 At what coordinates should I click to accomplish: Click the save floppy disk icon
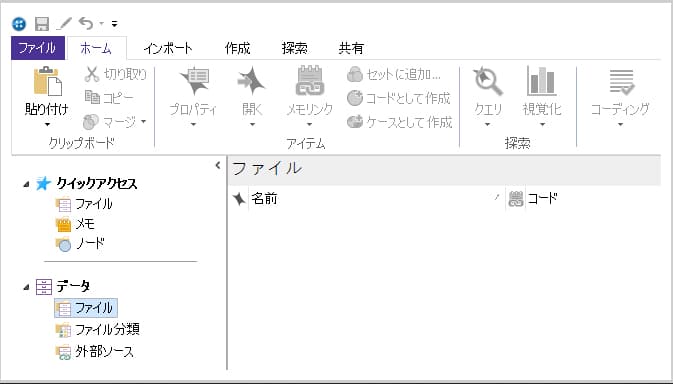click(x=42, y=24)
